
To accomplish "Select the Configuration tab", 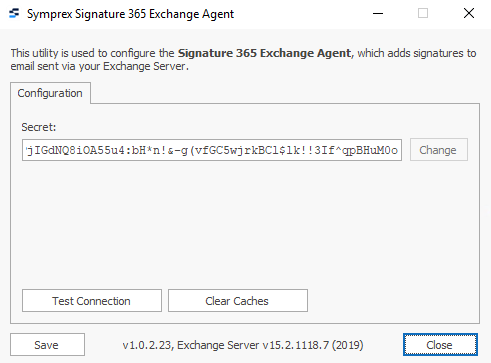I will coord(50,93).
